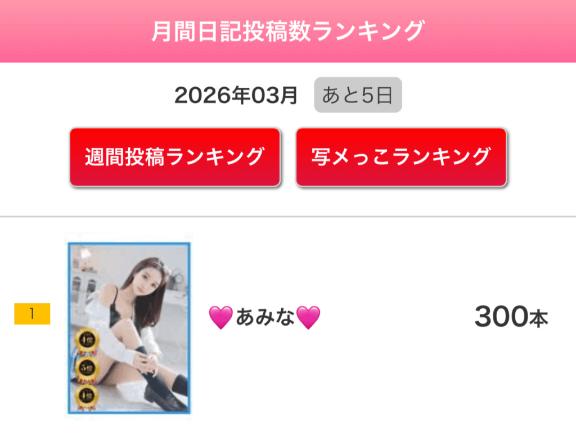Click the pink heart after あみな

308,317
